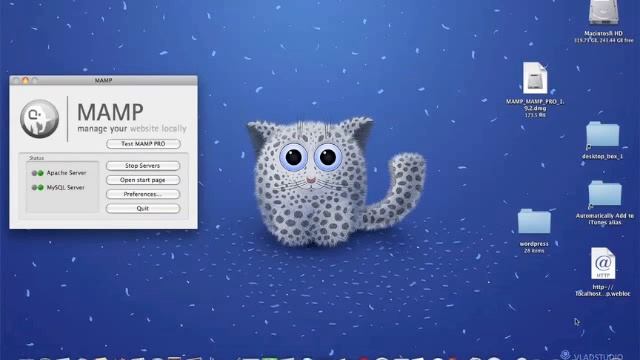
Task: Open MAMP Preferences
Action: 143,194
